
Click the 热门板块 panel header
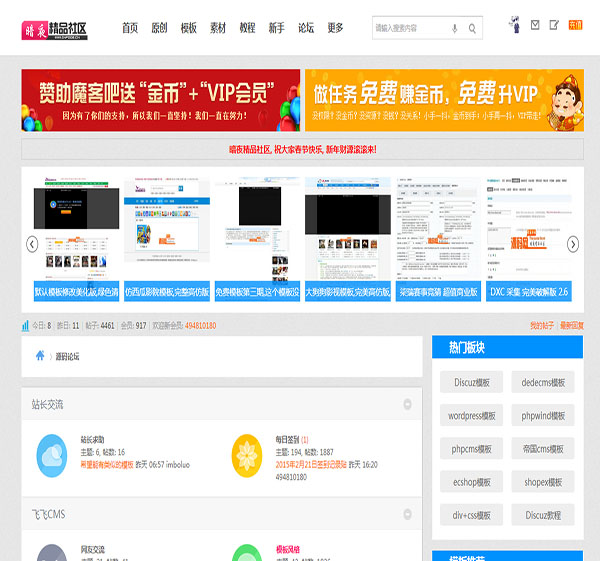pyautogui.click(x=507, y=347)
